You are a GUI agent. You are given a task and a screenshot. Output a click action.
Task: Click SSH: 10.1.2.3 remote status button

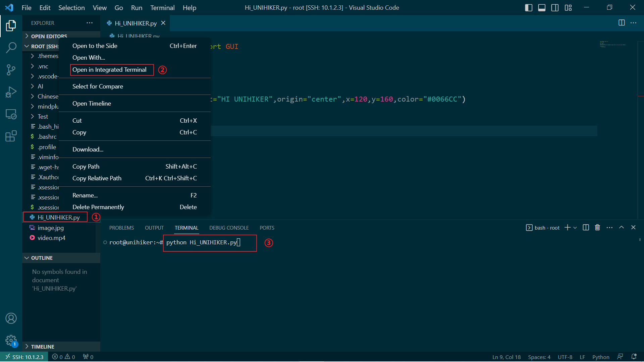pos(24,357)
